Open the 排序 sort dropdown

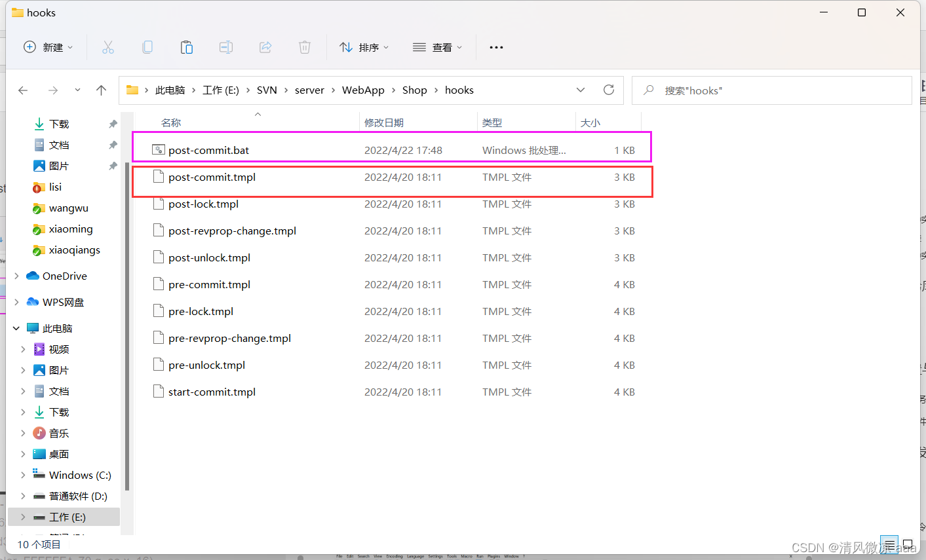click(364, 47)
